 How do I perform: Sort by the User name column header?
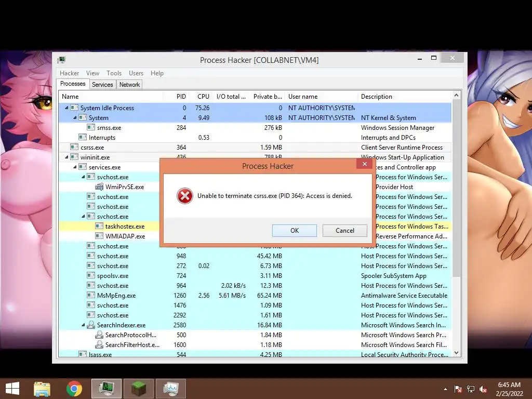[321, 96]
